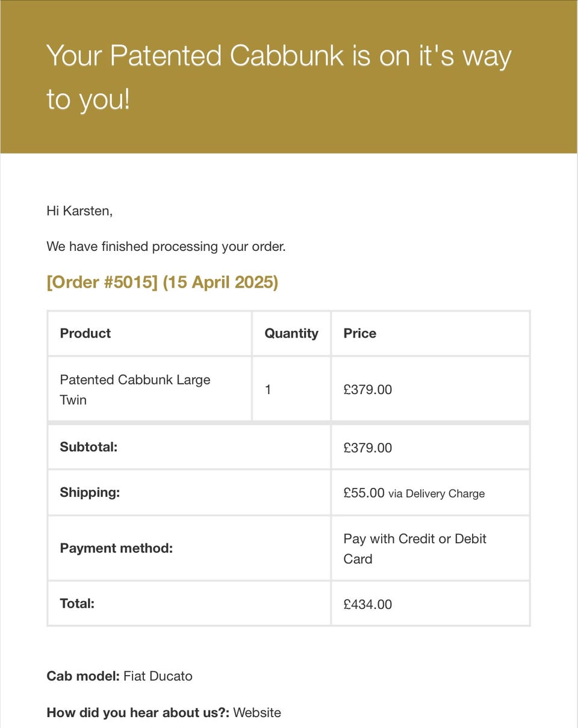Click the 'Hi Karsten,' greeting line
Image resolution: width=578 pixels, height=728 pixels.
(79, 211)
